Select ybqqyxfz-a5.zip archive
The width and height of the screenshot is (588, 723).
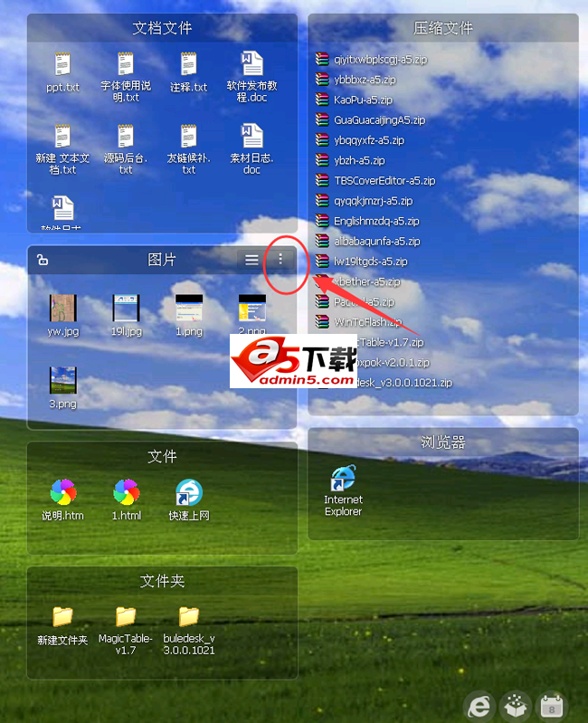coord(360,140)
